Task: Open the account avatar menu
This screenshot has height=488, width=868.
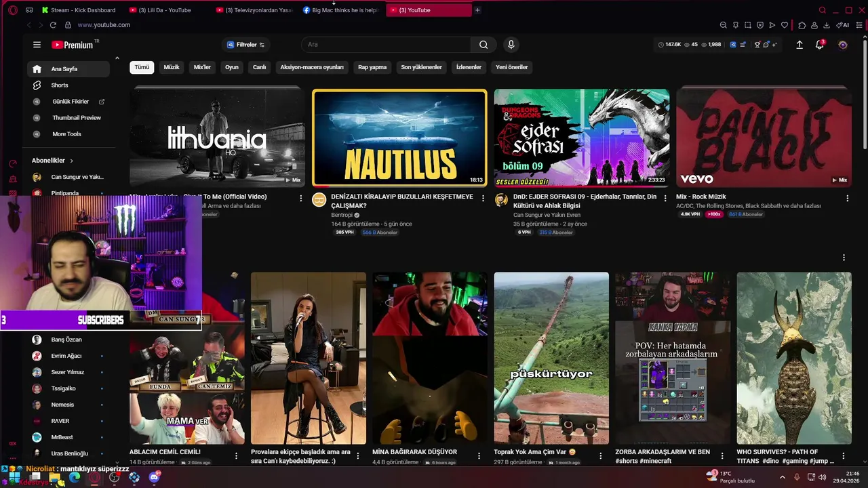Action: pos(843,45)
